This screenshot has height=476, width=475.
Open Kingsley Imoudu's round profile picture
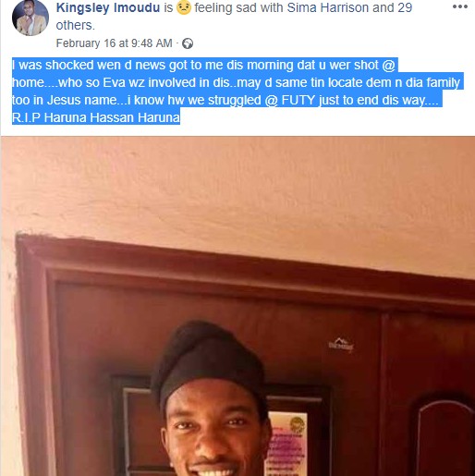30,18
